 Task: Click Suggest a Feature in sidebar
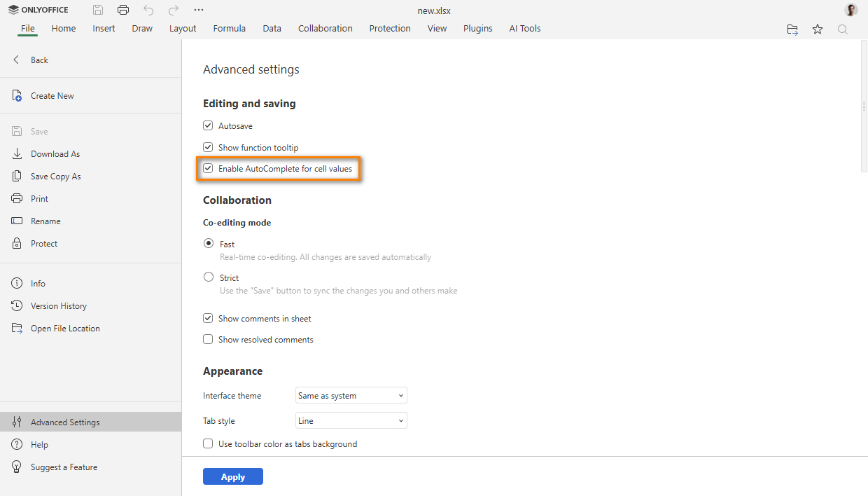[x=91, y=467]
